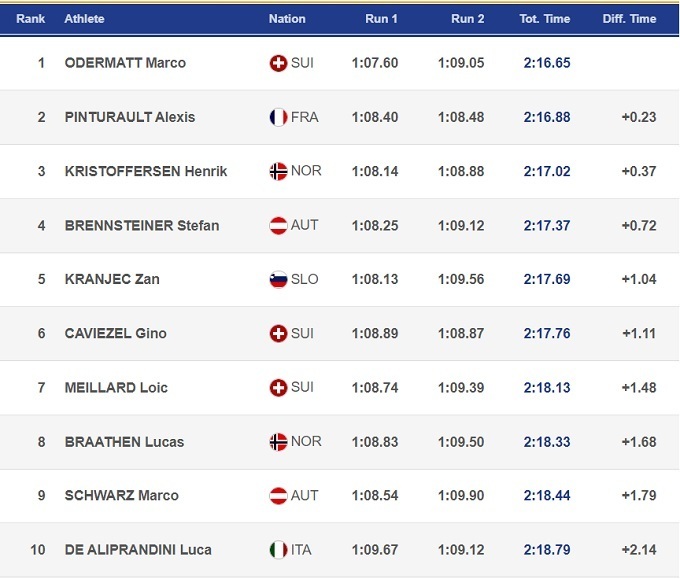Click the Nation column header
Image resolution: width=680 pixels, height=579 pixels.
pos(287,19)
